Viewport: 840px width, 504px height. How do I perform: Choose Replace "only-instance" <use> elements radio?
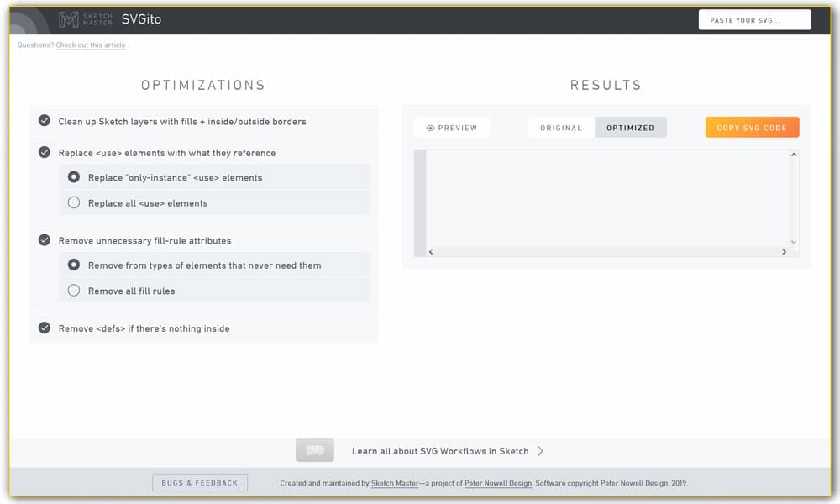pyautogui.click(x=74, y=177)
